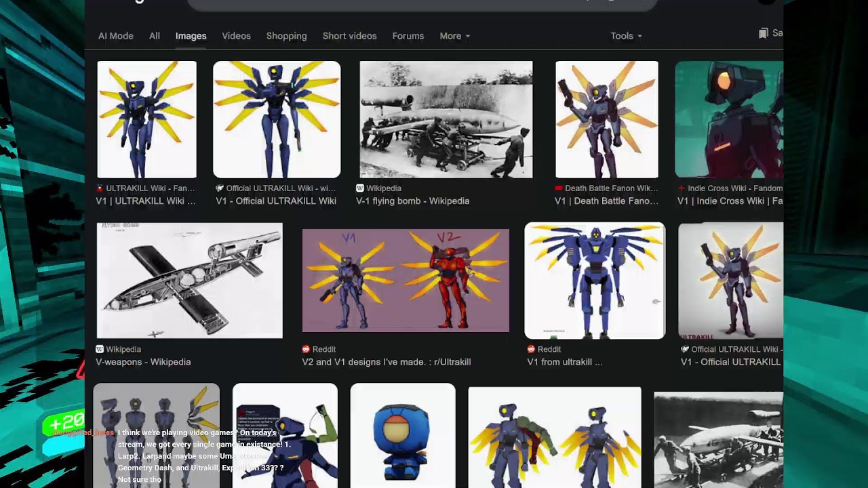Open 'V-1 flying bomb - Wikipedia' link
Viewport: 868px width, 488px height.
pos(412,201)
